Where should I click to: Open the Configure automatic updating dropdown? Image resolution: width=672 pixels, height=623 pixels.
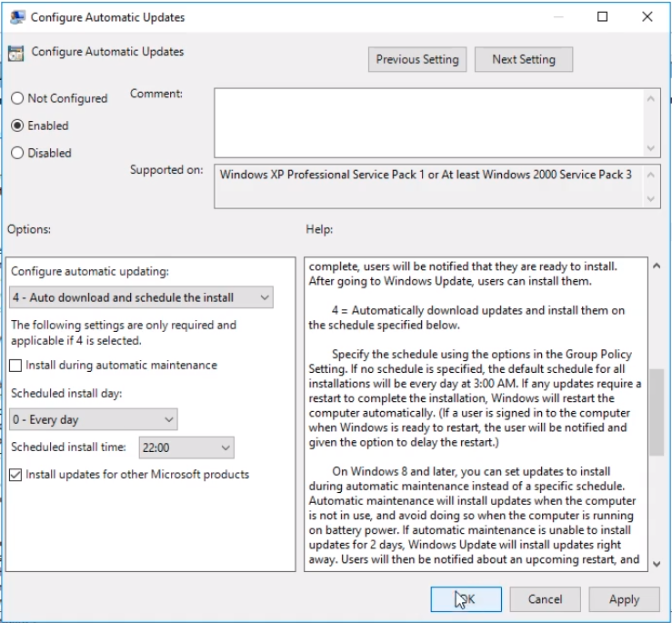141,297
